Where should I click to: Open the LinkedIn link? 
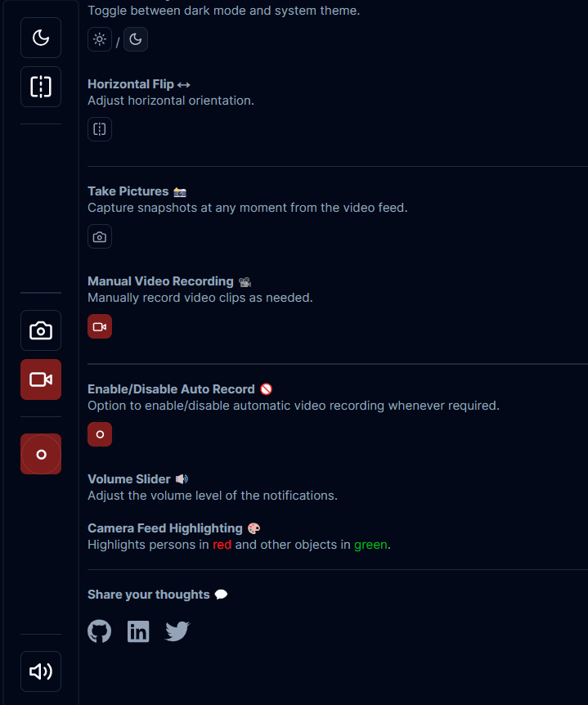[x=138, y=631]
